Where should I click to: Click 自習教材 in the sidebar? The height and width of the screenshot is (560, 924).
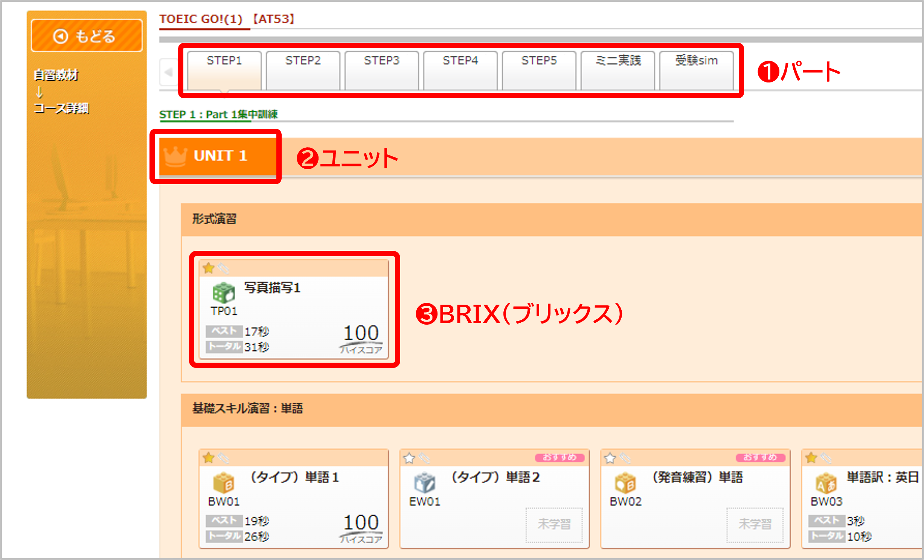pos(56,75)
